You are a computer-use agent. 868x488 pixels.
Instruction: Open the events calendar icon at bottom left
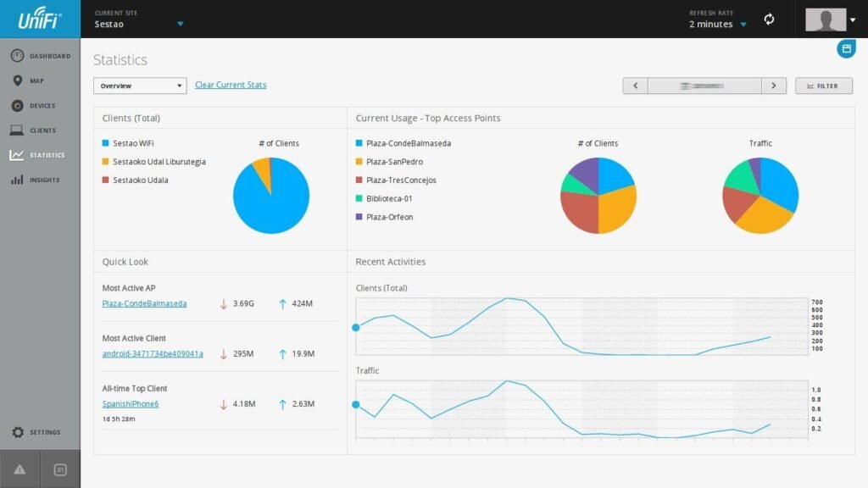click(60, 469)
